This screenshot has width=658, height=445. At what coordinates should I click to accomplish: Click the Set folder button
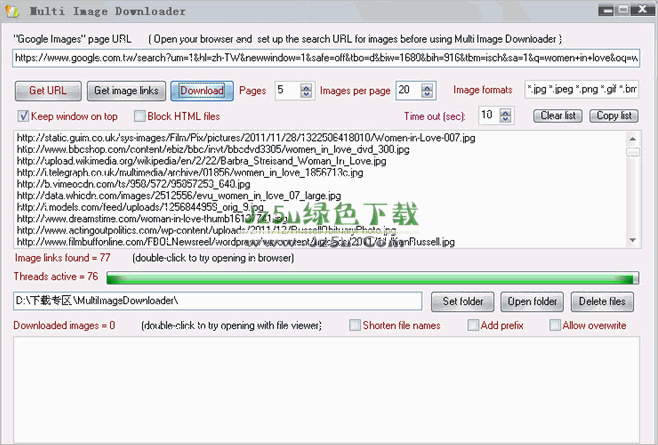(462, 301)
